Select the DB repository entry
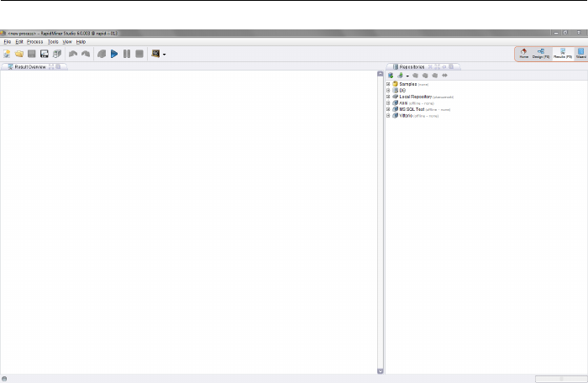Image resolution: width=588 pixels, height=383 pixels. pos(399,91)
